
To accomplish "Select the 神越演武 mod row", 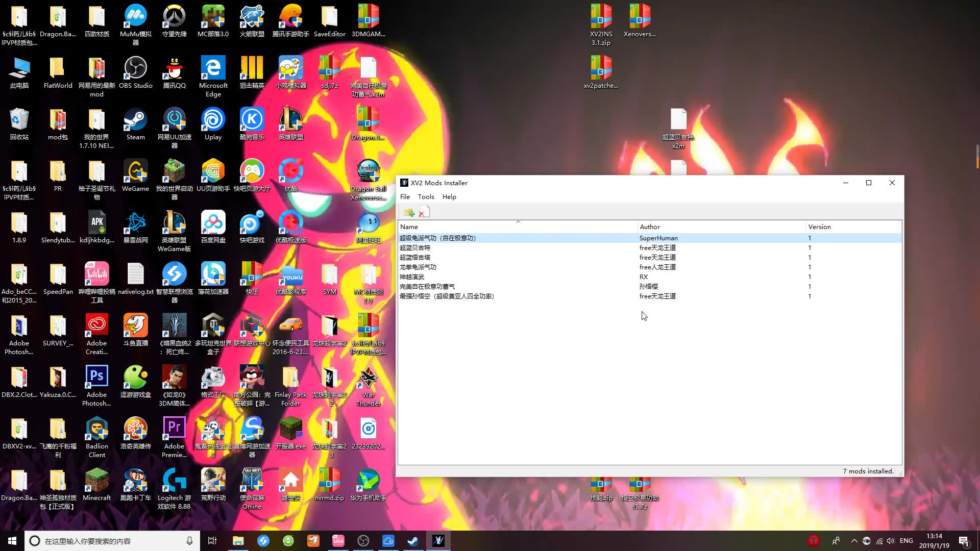I will (x=412, y=277).
